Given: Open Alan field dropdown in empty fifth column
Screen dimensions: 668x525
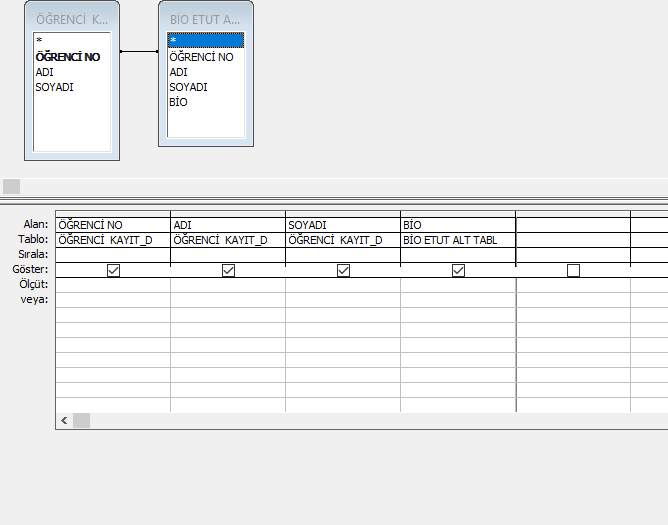Looking at the screenshot, I should 573,225.
